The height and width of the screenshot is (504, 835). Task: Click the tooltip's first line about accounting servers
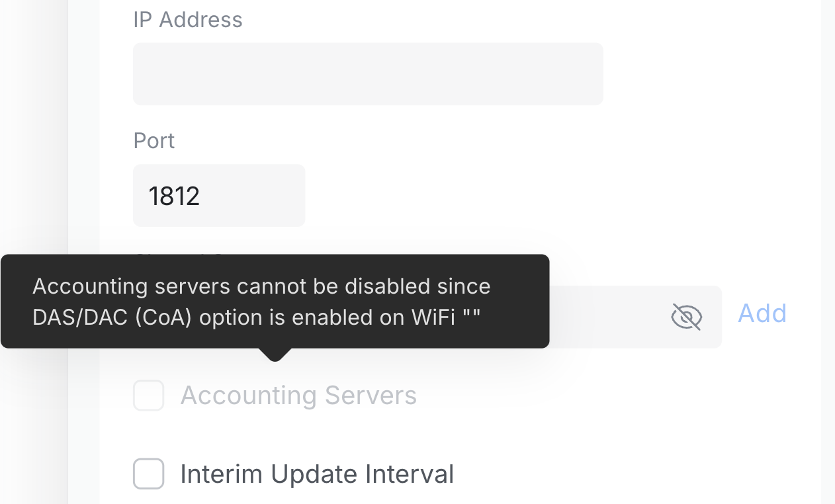point(261,286)
